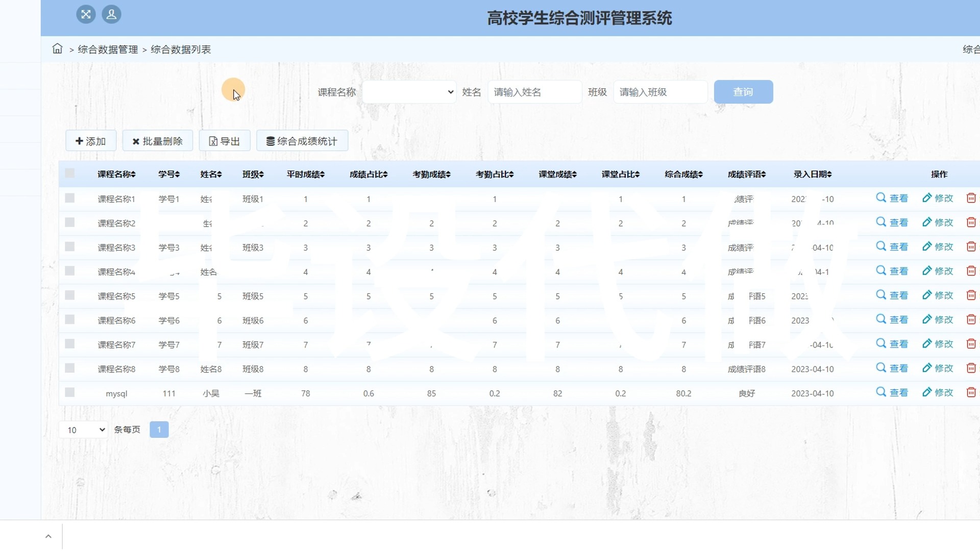
Task: Sort table by 考勤成绩 column
Action: (432, 174)
